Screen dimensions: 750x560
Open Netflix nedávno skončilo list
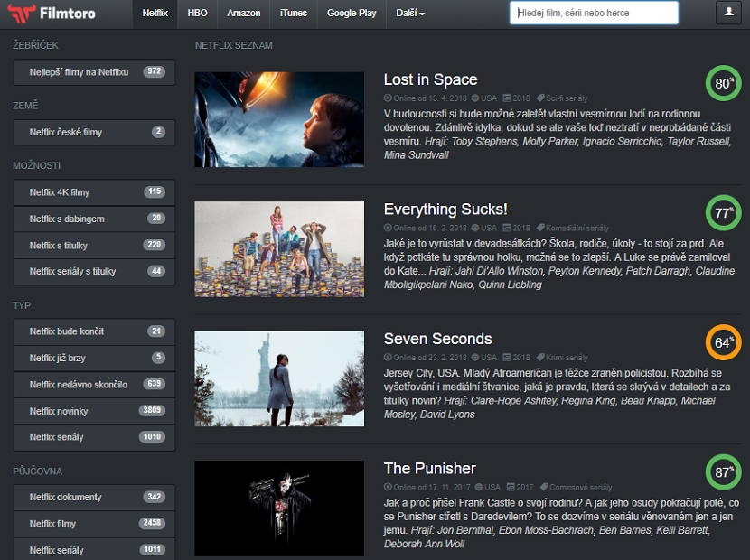click(94, 385)
